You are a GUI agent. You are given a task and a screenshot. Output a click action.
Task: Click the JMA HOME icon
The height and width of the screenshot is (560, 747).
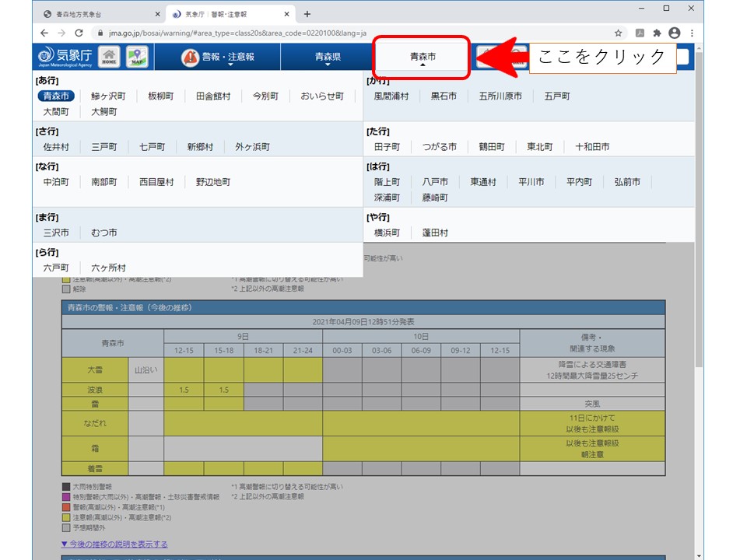(109, 57)
